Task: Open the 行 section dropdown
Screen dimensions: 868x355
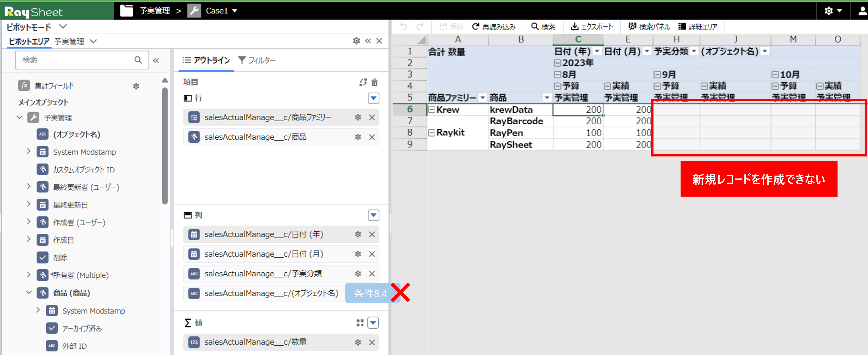Action: (x=373, y=98)
